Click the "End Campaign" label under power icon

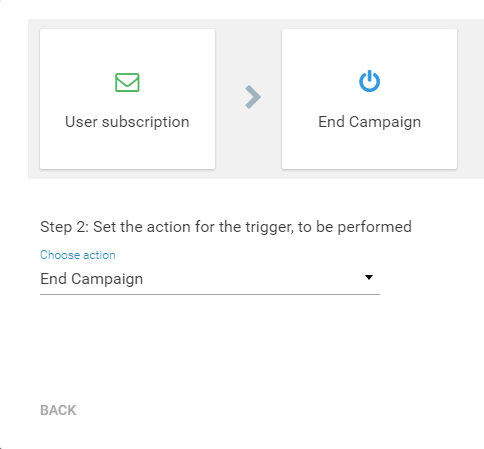369,122
